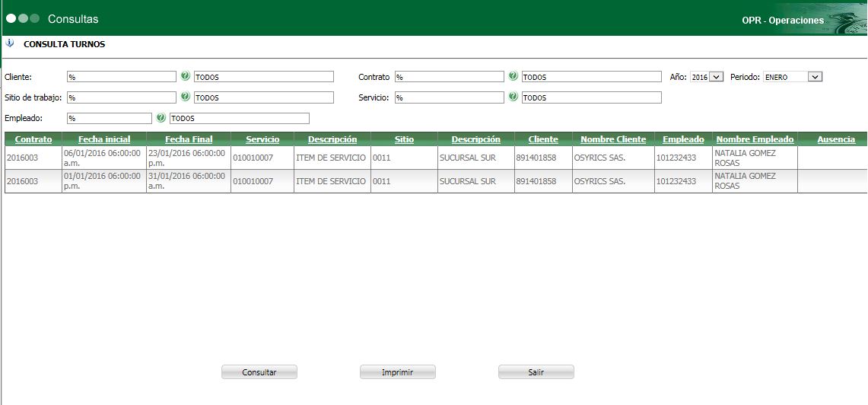Screen dimensions: 868x405
Task: Click the Imprimir button
Action: point(397,372)
